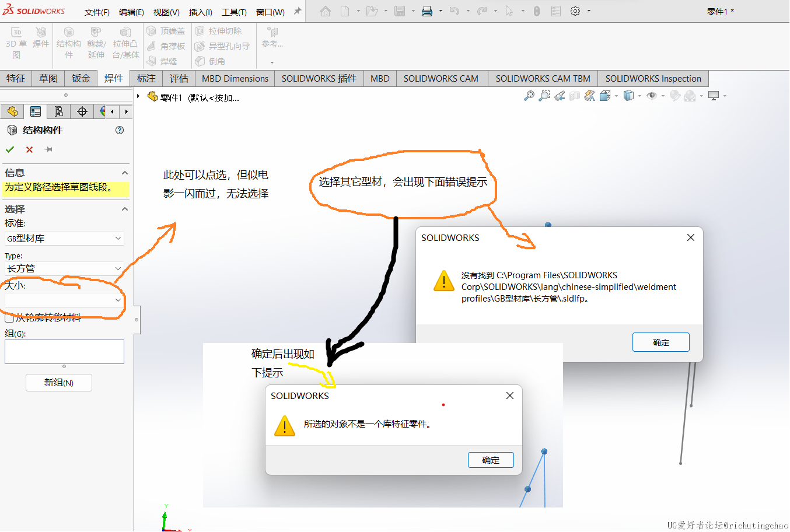The image size is (790, 532).
Task: Select the 倒角 chamfer tool
Action: point(211,61)
